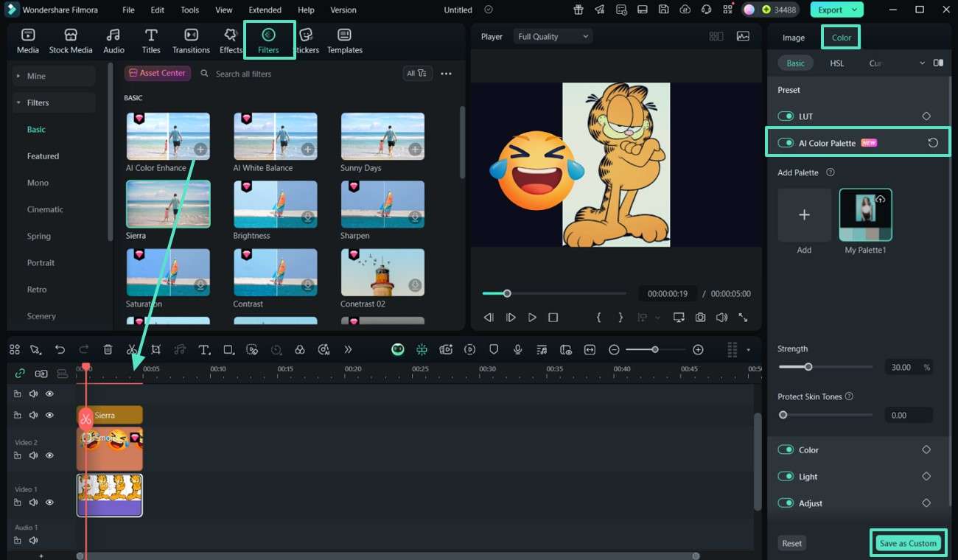This screenshot has height=560, width=958.
Task: Click the undo arrow in timeline toolbar
Action: [x=60, y=349]
